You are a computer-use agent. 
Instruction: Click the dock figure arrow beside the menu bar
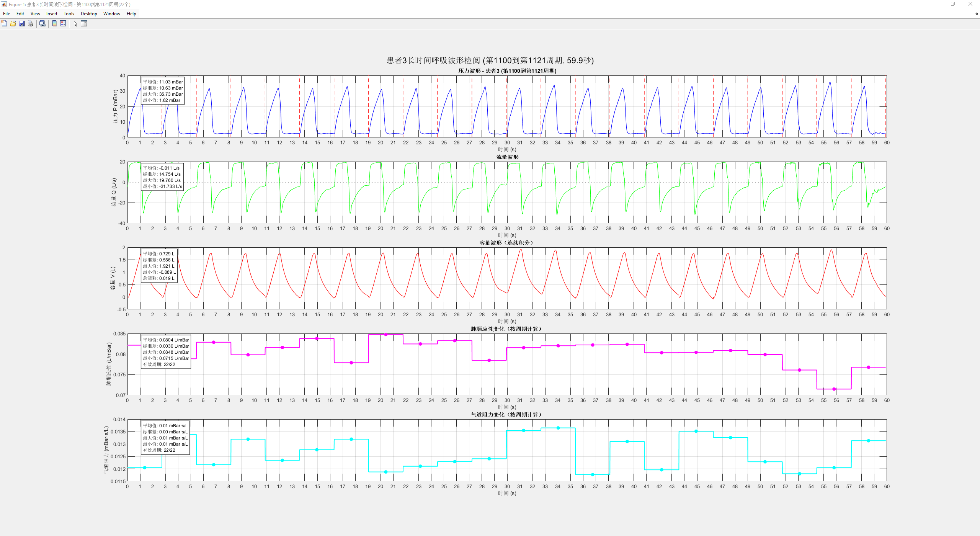[x=977, y=13]
